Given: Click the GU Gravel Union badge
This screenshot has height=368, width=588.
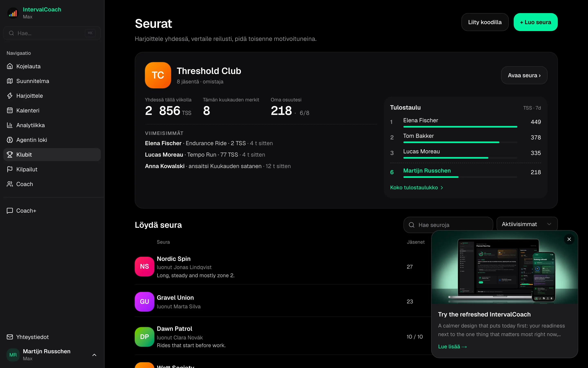Looking at the screenshot, I should coord(144,302).
